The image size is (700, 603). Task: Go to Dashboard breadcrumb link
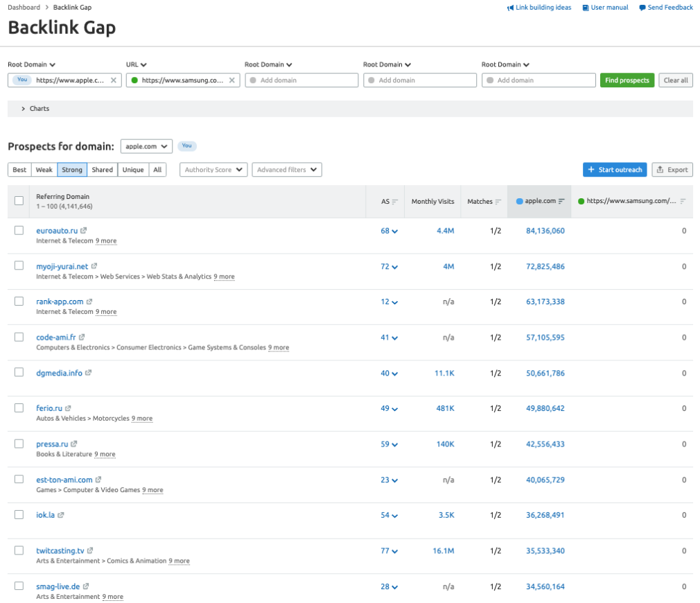pyautogui.click(x=24, y=7)
